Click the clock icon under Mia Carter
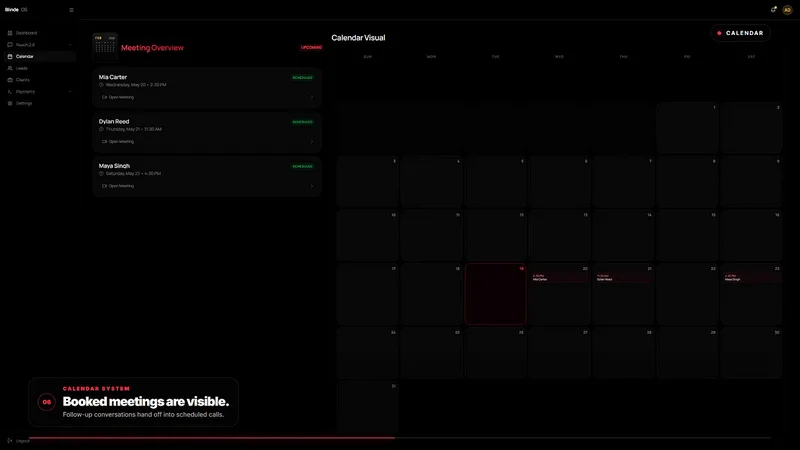The image size is (800, 450). (101, 85)
